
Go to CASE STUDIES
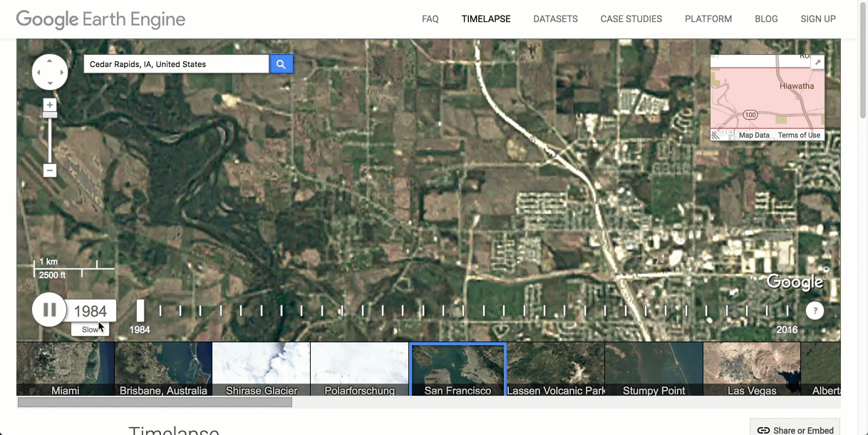click(631, 19)
